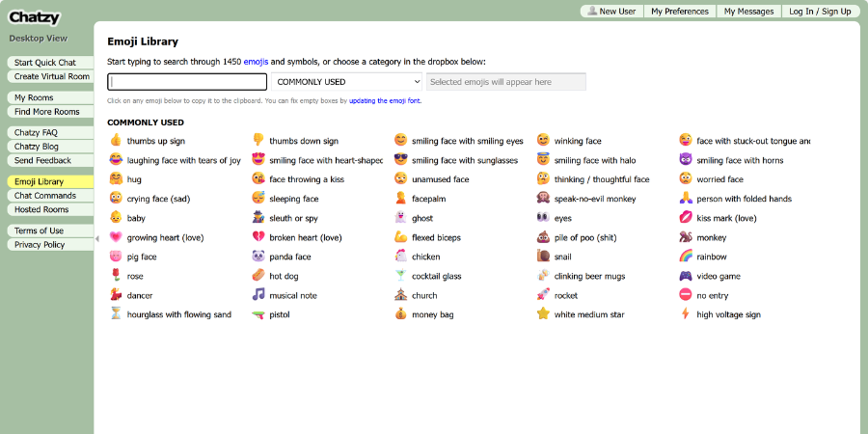Image resolution: width=868 pixels, height=434 pixels.
Task: Click the rocket emoji icon
Action: 543,295
